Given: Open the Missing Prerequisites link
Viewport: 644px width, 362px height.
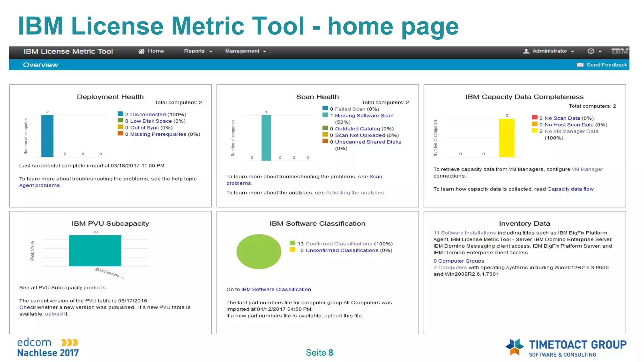Looking at the screenshot, I should point(158,134).
